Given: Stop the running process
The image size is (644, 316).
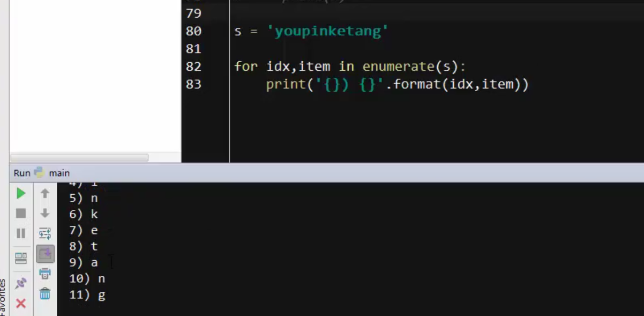Looking at the screenshot, I should point(21,214).
